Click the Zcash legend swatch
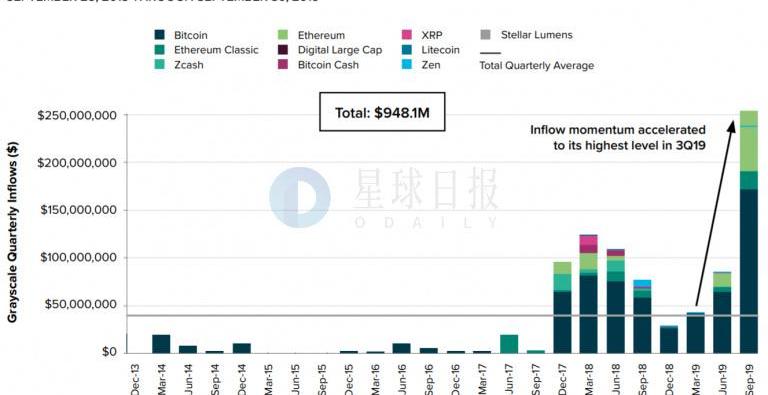 tap(159, 65)
